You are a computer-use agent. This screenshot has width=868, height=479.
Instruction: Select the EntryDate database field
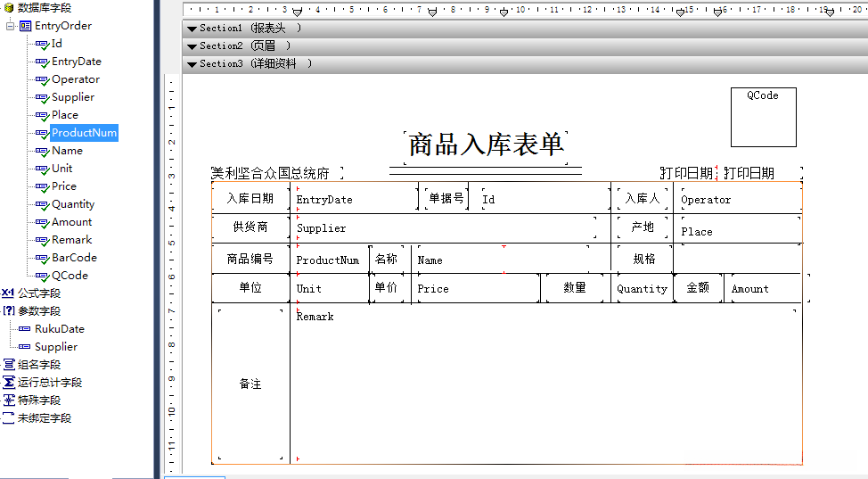click(x=76, y=62)
